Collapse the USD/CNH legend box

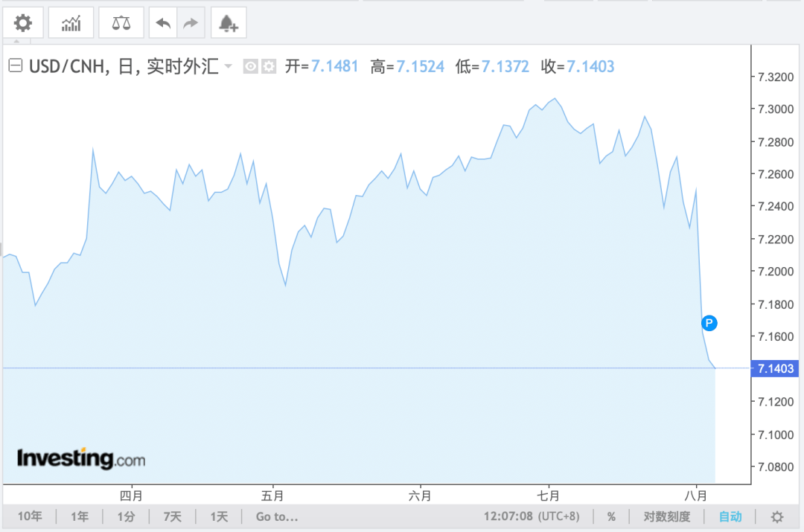[15, 66]
